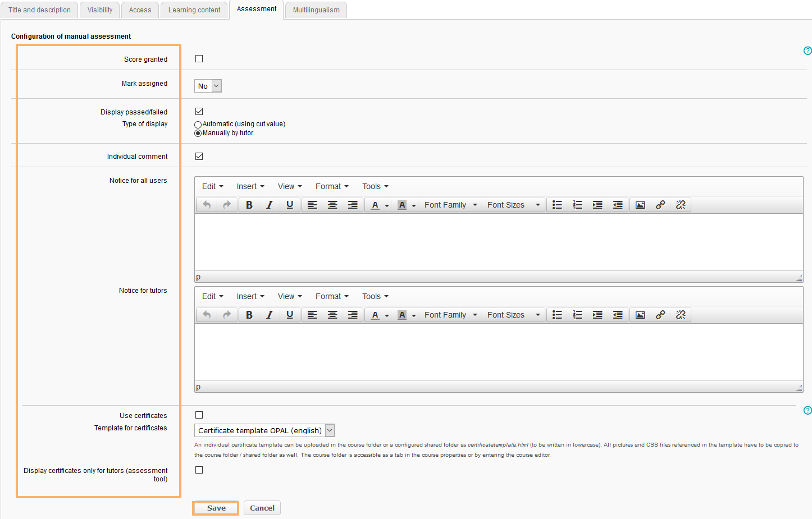Insert image in Notice for all users editor
812x519 pixels.
[640, 205]
